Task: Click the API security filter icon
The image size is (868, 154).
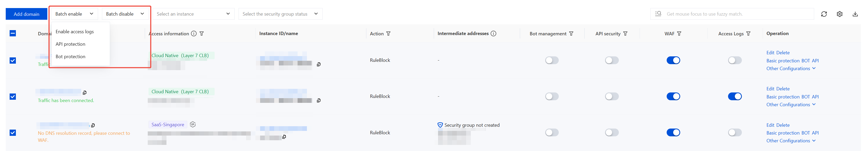Action: coord(625,34)
